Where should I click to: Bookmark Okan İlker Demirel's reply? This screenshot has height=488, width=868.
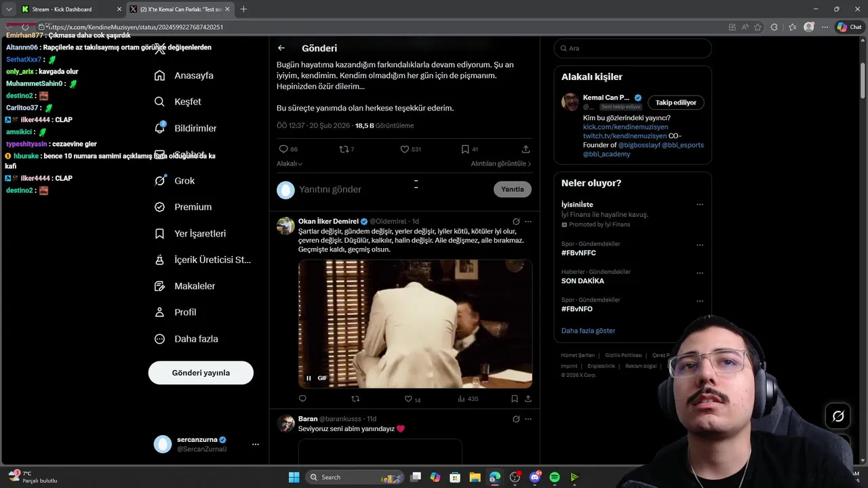click(515, 399)
